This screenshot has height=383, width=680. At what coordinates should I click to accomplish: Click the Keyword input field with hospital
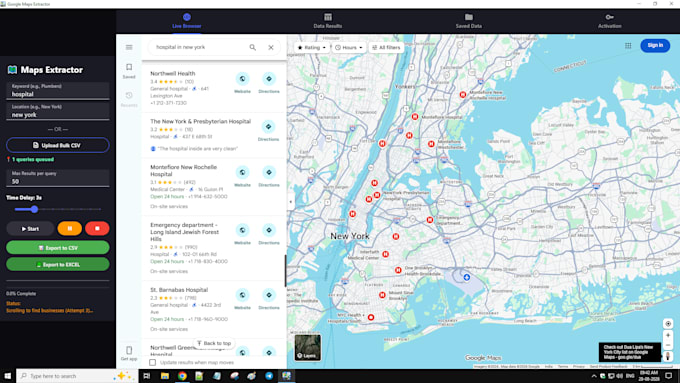58,91
